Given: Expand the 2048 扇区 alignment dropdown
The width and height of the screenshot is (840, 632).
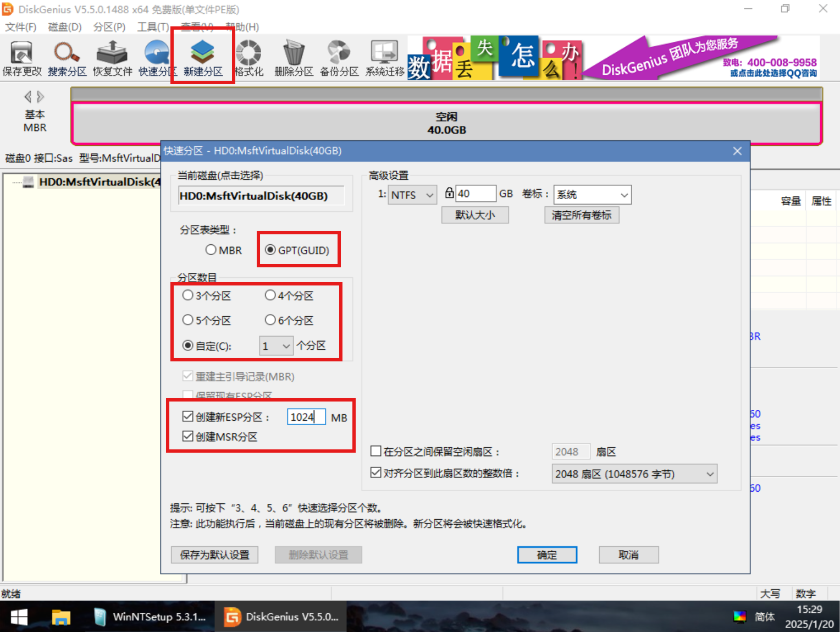Looking at the screenshot, I should coord(634,474).
